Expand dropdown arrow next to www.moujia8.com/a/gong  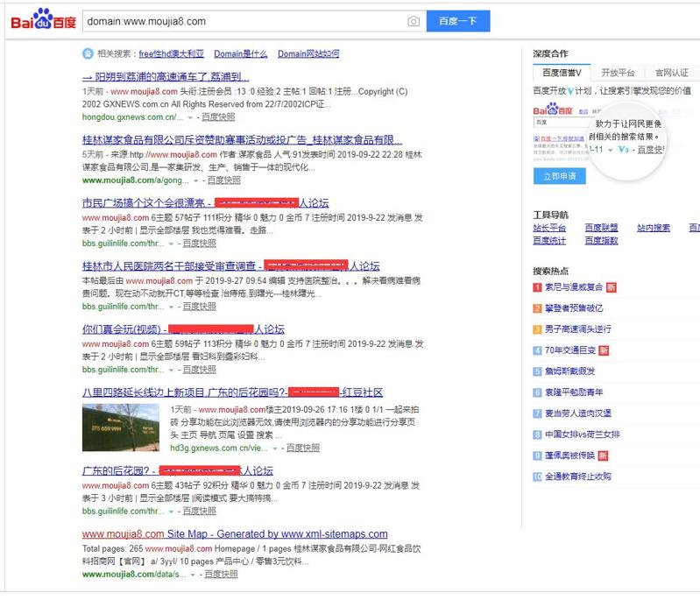tap(195, 180)
